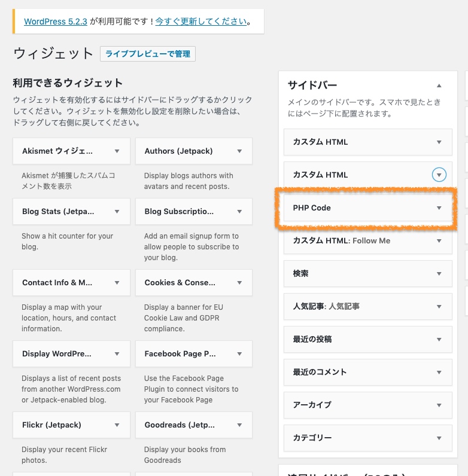The image size is (468, 476).
Task: Expand the 検索 widget arrow
Action: [439, 274]
